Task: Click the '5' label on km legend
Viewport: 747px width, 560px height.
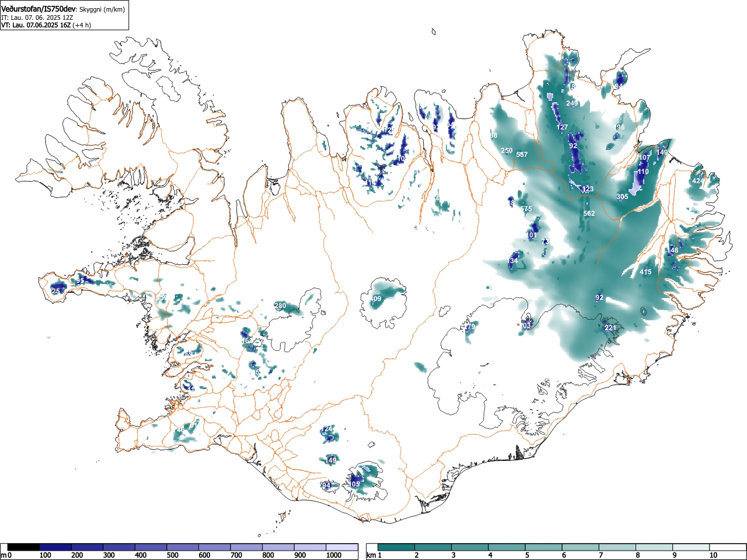Action: point(526,555)
